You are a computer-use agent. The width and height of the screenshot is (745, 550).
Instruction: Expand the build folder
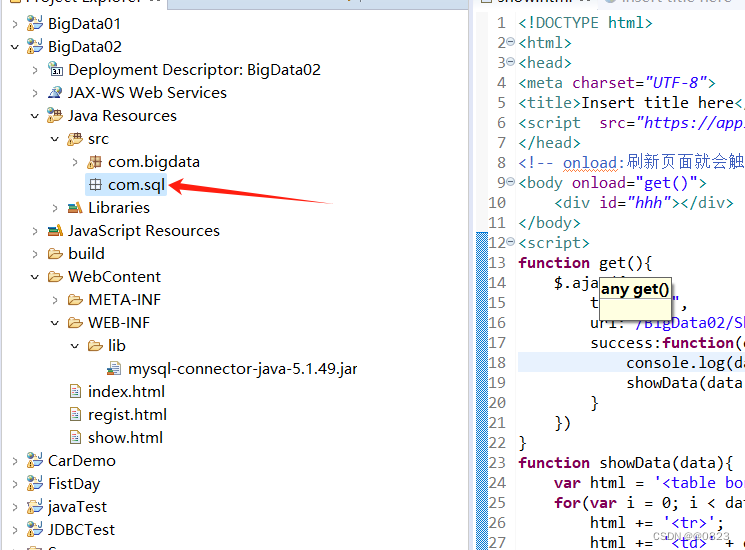click(35, 254)
